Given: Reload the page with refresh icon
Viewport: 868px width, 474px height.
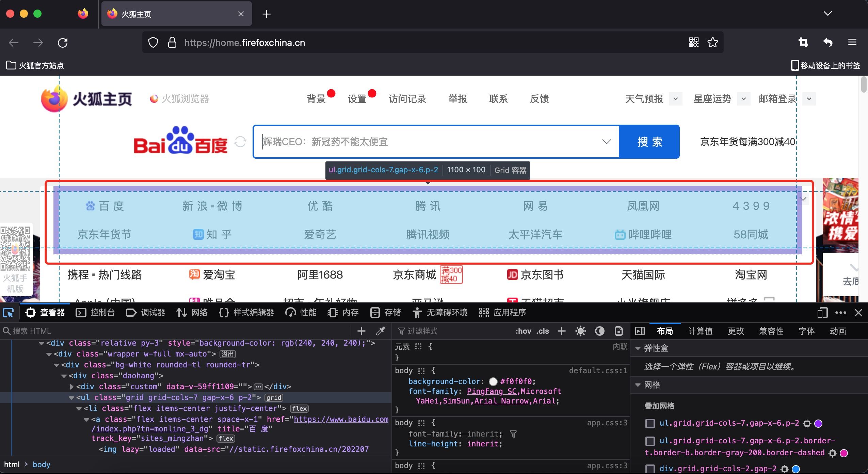Looking at the screenshot, I should [x=63, y=43].
